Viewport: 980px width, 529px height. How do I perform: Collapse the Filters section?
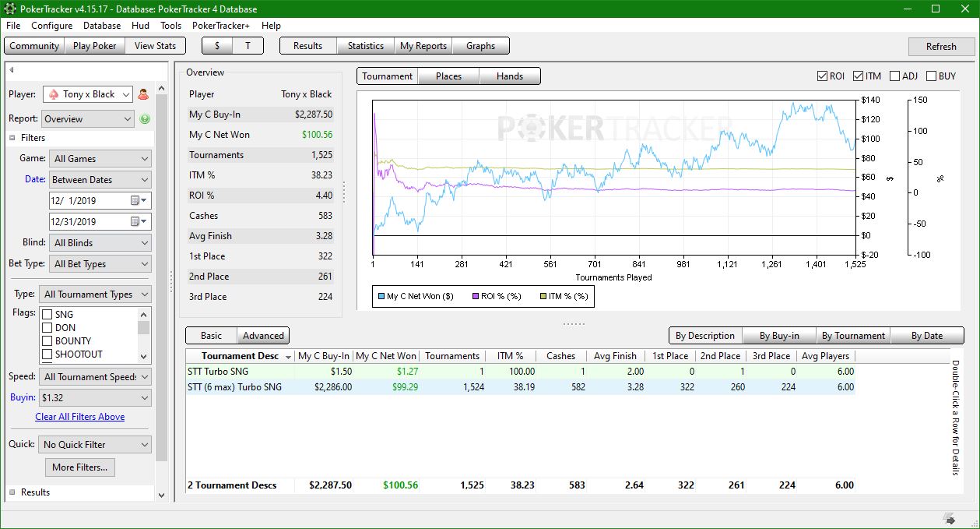[13, 138]
